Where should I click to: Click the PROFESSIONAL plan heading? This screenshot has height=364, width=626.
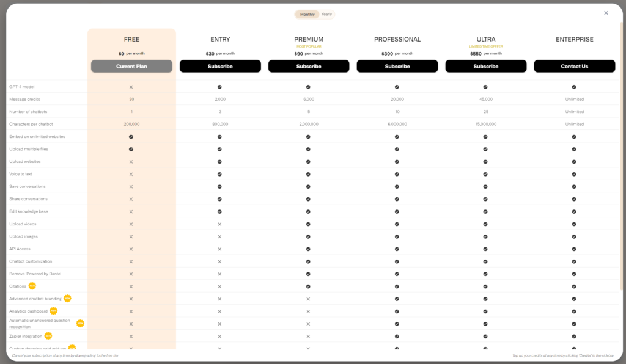coord(397,39)
